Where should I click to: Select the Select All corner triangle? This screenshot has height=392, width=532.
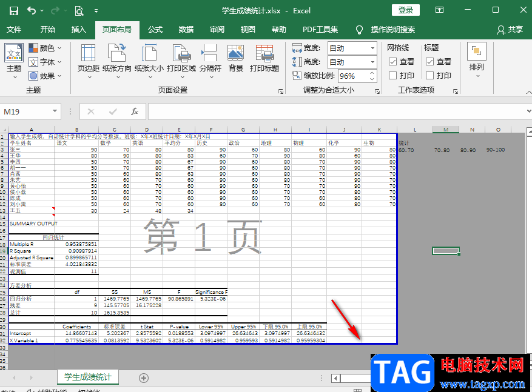pyautogui.click(x=4, y=130)
